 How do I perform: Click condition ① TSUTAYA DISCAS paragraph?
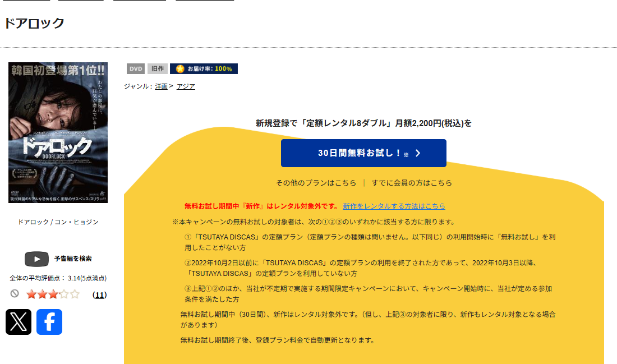pos(370,242)
